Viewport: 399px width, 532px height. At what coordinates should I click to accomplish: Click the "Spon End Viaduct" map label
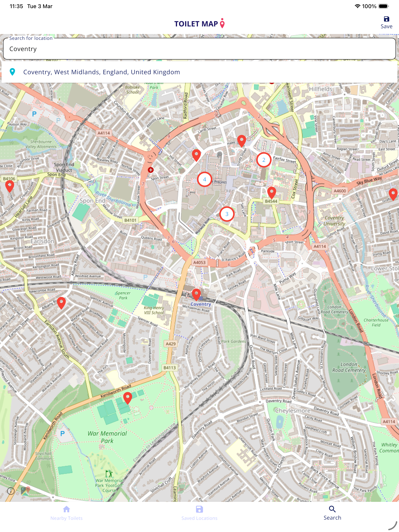pos(64,167)
